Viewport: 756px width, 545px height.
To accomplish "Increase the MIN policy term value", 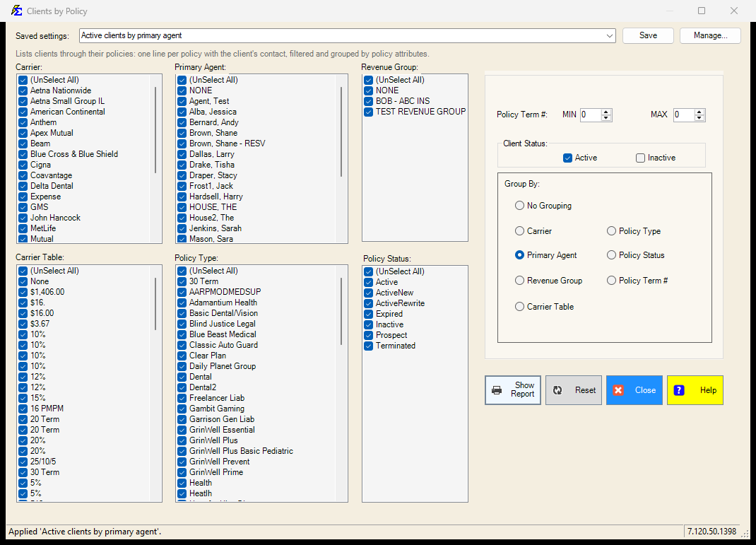I will tap(606, 112).
